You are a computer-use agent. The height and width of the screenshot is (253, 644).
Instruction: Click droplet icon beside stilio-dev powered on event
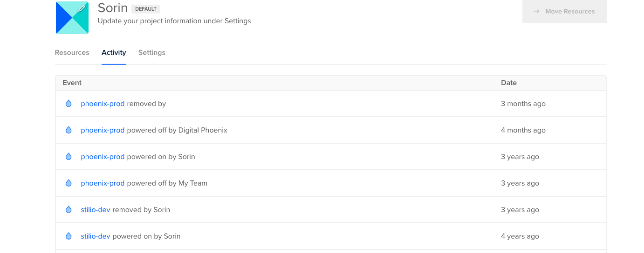69,236
